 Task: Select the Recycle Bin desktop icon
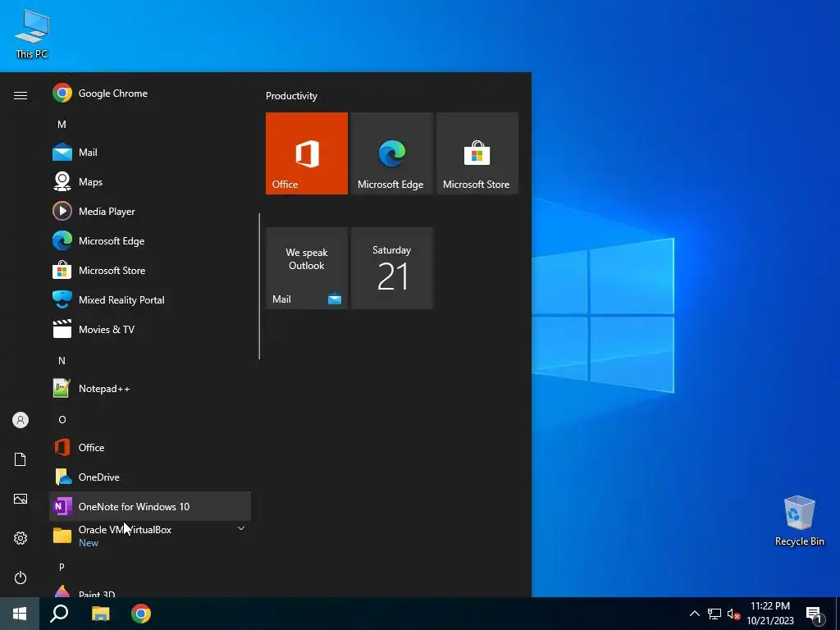pos(799,521)
